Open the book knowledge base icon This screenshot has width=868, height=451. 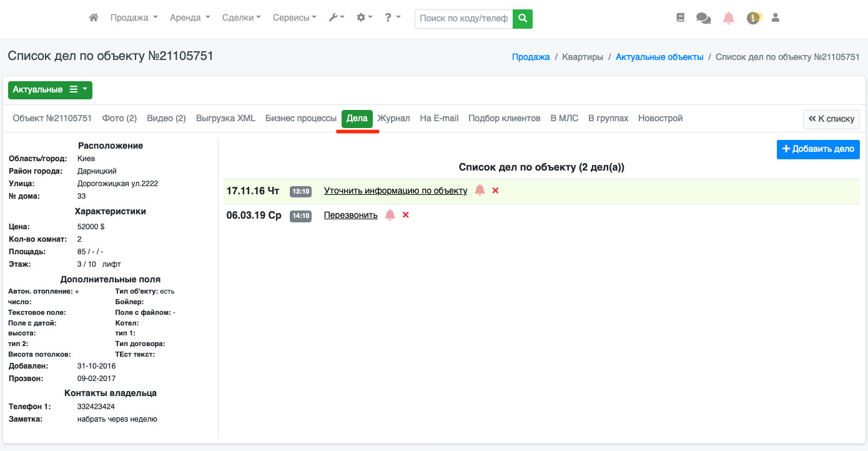681,18
